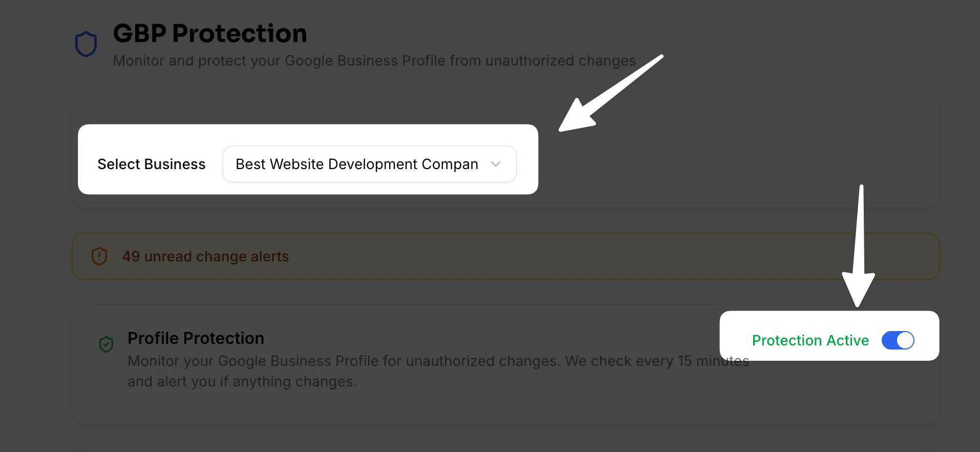Click the Select Business label

(152, 164)
